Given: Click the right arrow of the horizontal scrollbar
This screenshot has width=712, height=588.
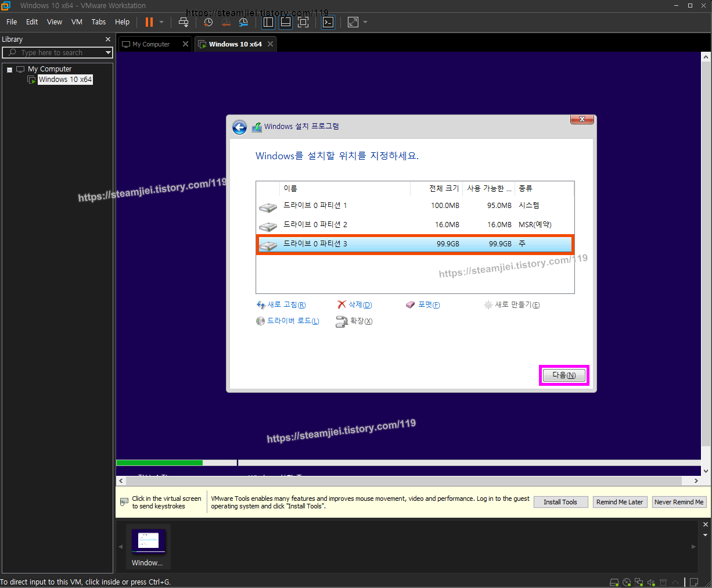Looking at the screenshot, I should click(x=696, y=481).
